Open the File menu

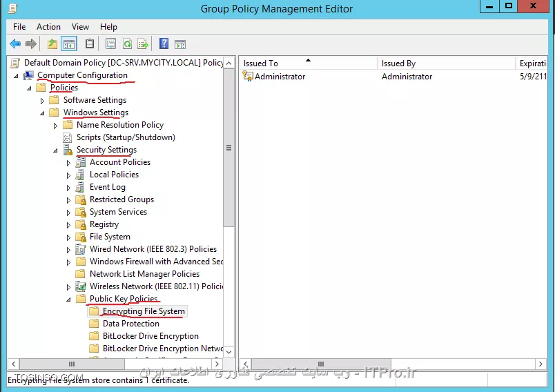tap(19, 27)
